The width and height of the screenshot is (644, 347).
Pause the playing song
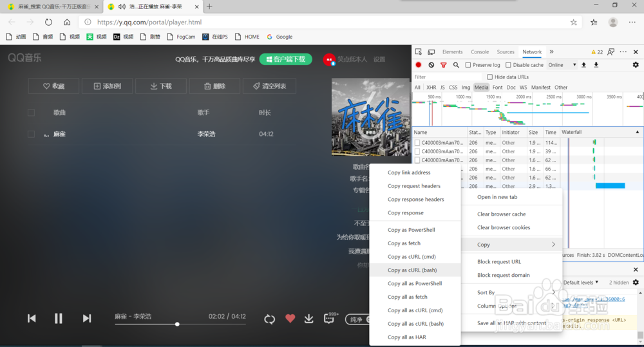[59, 318]
